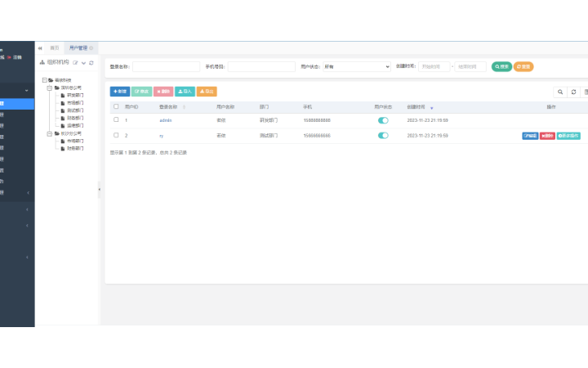Screen dimensions: 588x368
Task: Check the select-all checkbox in table header
Action: pos(116,106)
